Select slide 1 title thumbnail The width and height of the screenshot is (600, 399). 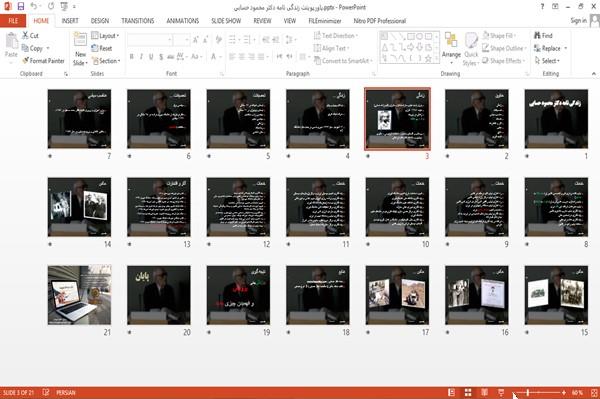point(556,119)
